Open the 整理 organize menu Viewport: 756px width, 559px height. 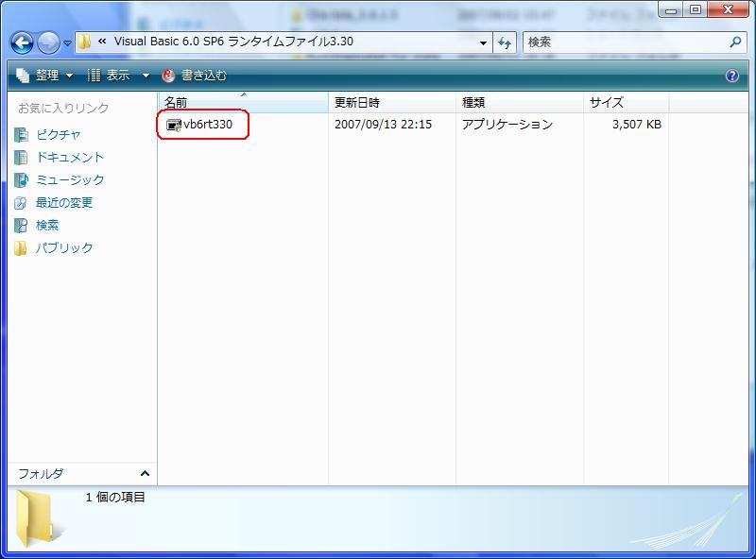pyautogui.click(x=44, y=76)
